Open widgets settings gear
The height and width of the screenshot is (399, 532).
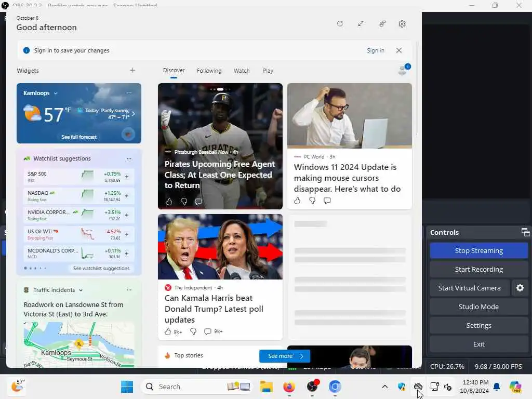[x=402, y=24]
